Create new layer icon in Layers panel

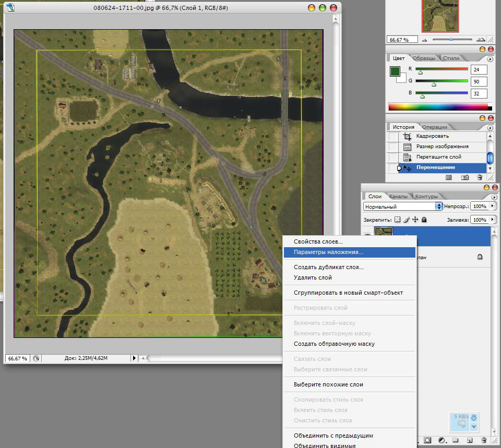click(x=469, y=440)
